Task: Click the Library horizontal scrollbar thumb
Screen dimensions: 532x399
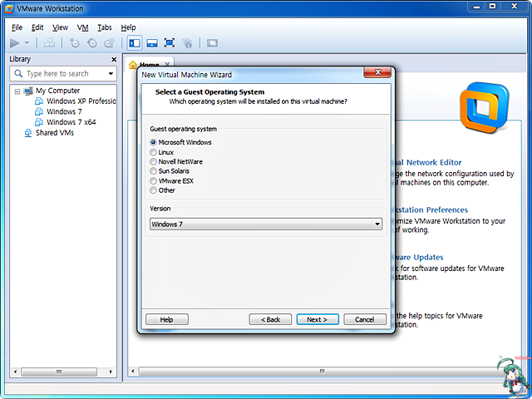Action: (x=59, y=372)
